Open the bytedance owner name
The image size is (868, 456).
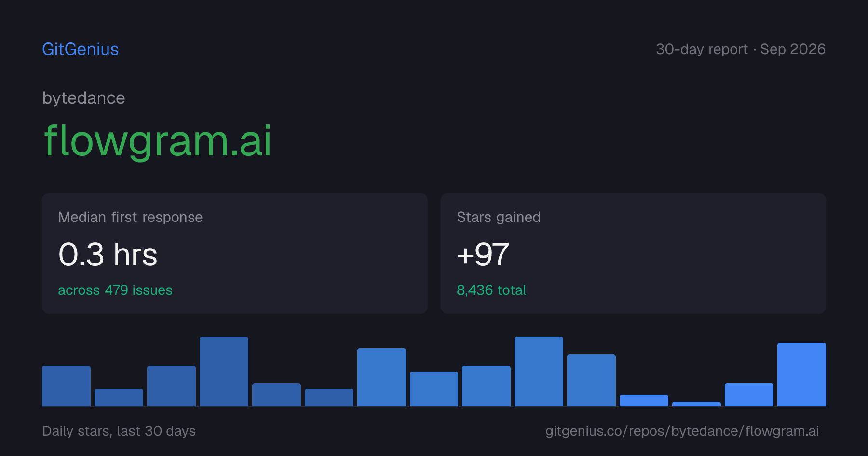click(84, 98)
